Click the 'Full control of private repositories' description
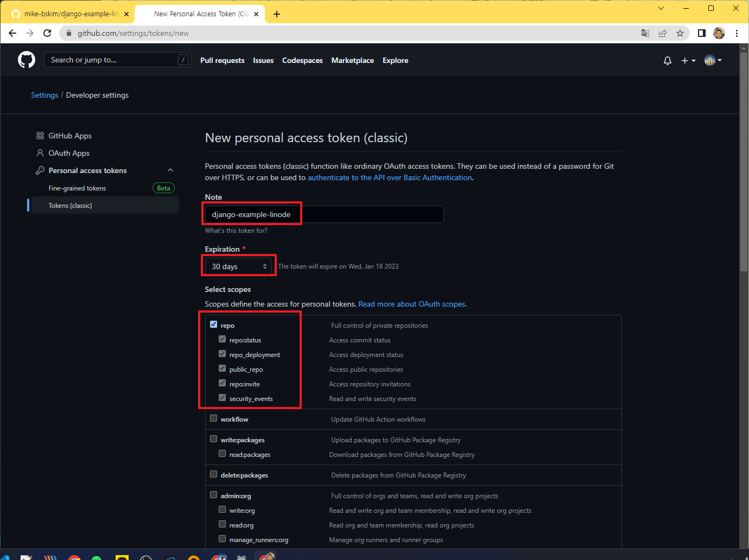The image size is (749, 560). [x=379, y=326]
